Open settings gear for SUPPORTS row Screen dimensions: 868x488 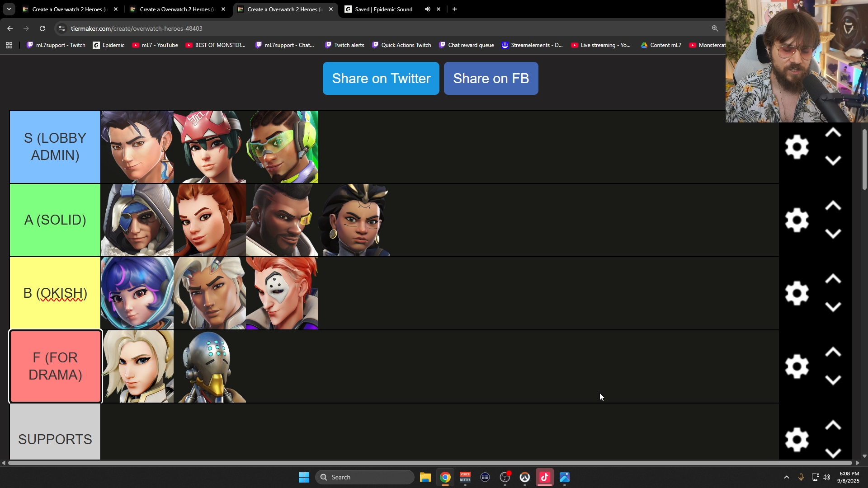click(x=797, y=440)
